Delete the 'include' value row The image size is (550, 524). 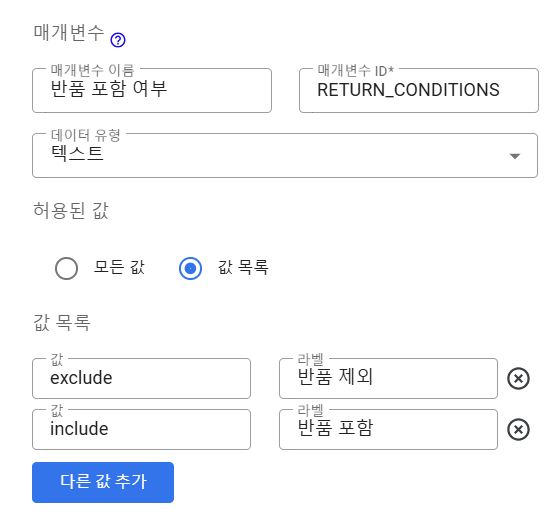coord(518,429)
